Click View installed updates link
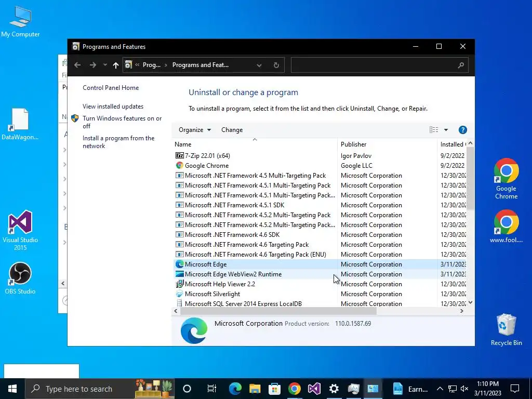The width and height of the screenshot is (532, 399). pos(113,106)
